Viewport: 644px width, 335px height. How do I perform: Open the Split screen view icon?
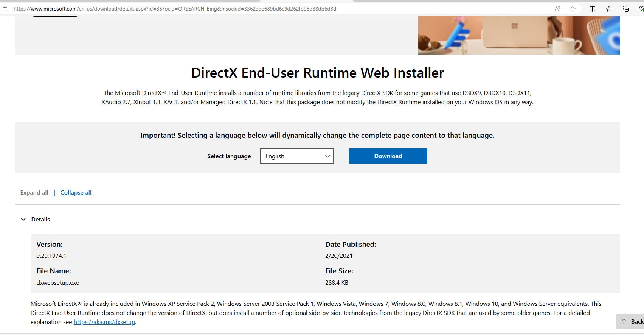tap(593, 9)
